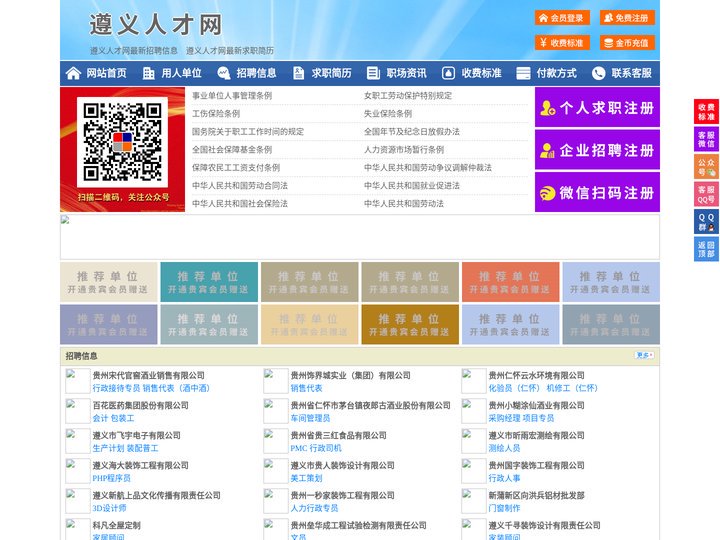The height and width of the screenshot is (540, 720).
Task: Click the 更多 link in 招聘信息 header
Action: tap(644, 355)
